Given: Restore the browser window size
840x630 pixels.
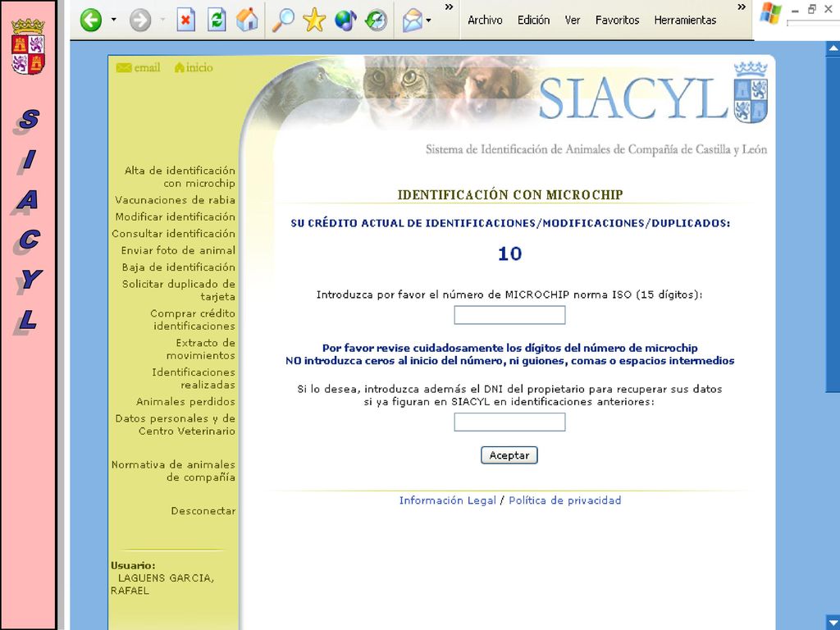Looking at the screenshot, I should (812, 10).
